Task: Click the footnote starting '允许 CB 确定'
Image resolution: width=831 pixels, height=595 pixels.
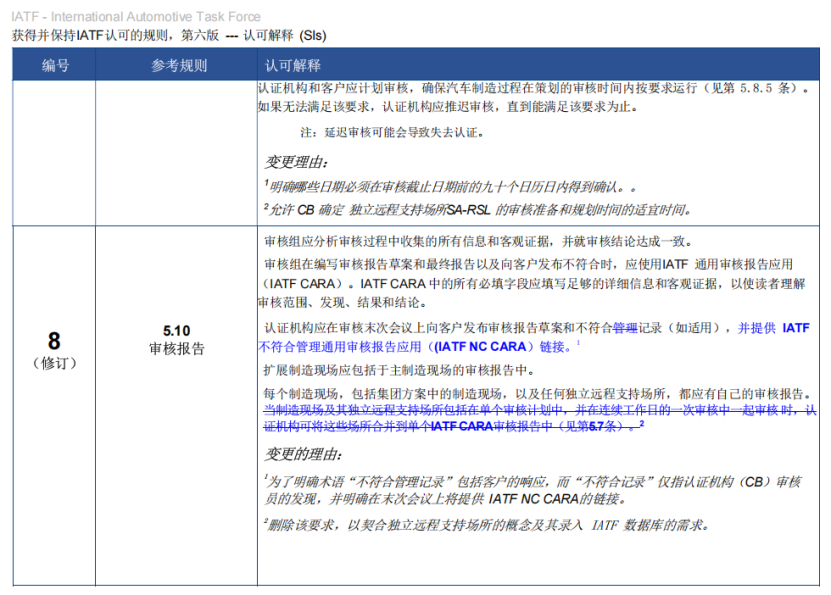Action: pyautogui.click(x=478, y=210)
